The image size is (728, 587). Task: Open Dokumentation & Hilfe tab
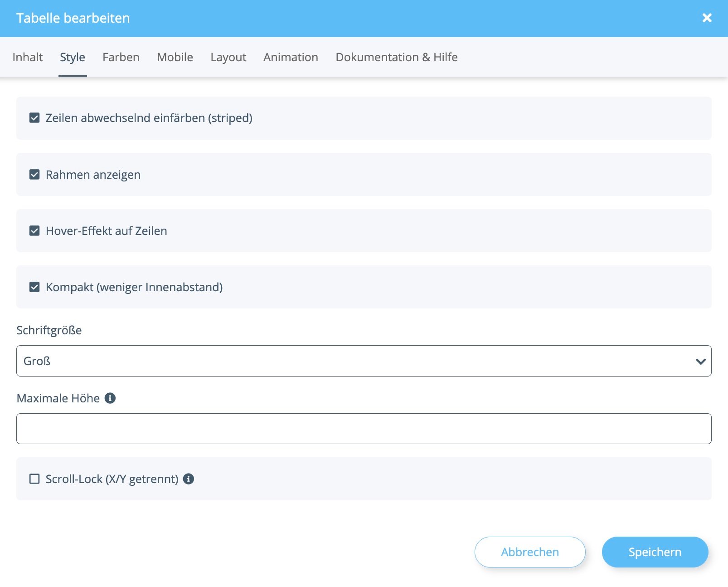397,57
